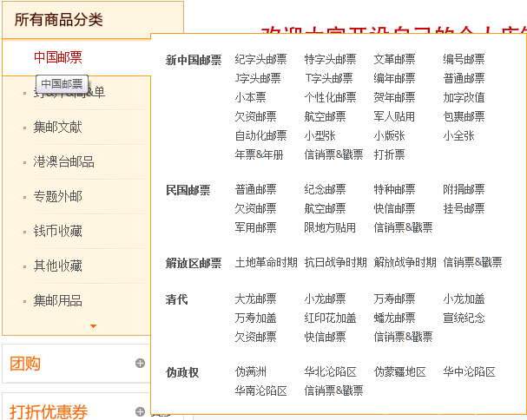Select 伪满洲 under 伪政权
This screenshot has width=527, height=420.
pyautogui.click(x=251, y=372)
